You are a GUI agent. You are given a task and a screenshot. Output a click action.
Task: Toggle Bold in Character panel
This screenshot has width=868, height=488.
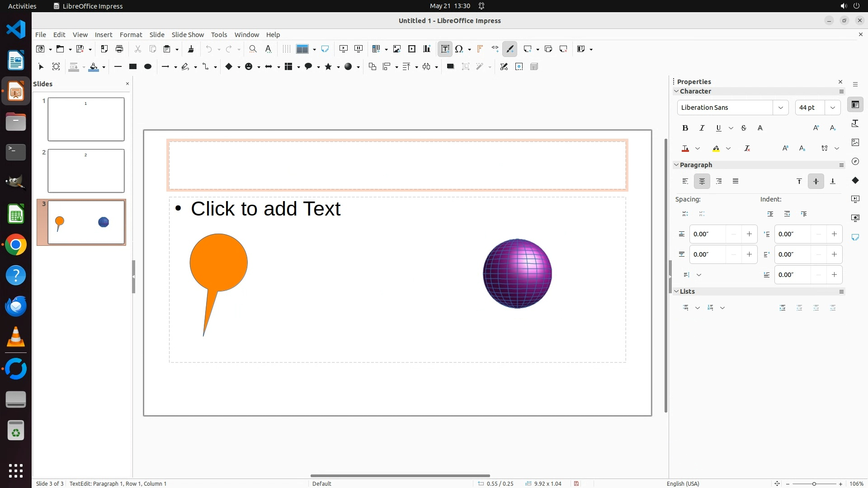tap(685, 128)
